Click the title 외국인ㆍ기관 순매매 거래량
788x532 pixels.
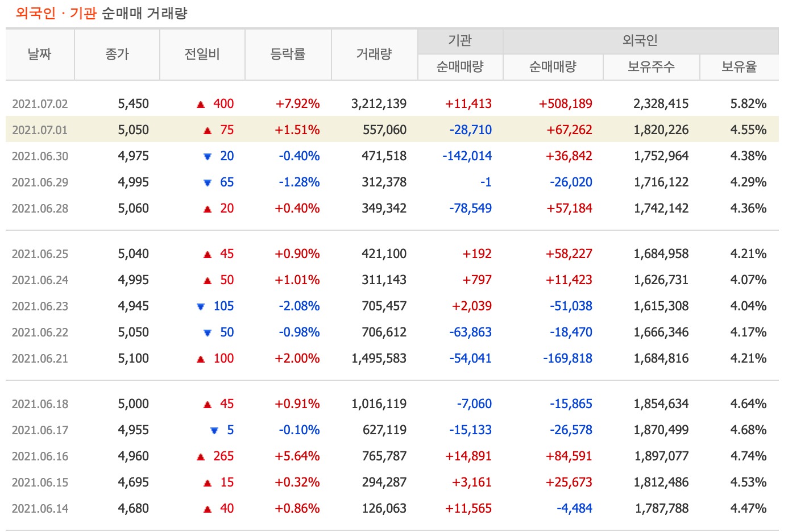(x=101, y=13)
